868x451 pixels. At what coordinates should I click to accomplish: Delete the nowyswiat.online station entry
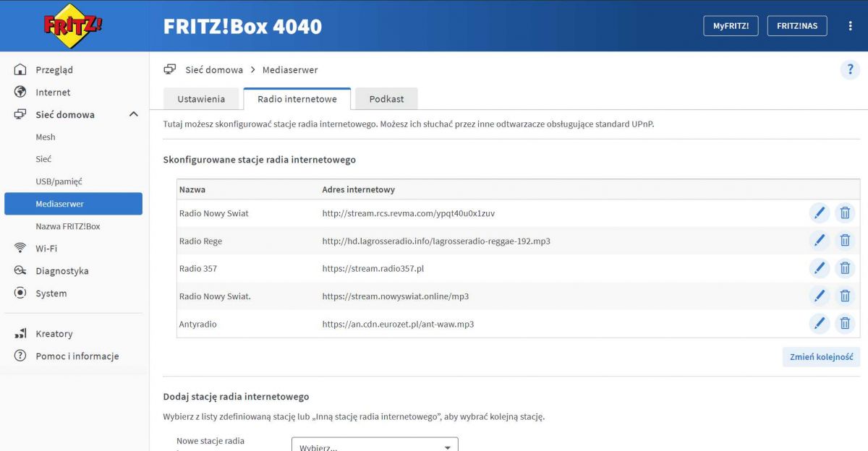tap(844, 296)
